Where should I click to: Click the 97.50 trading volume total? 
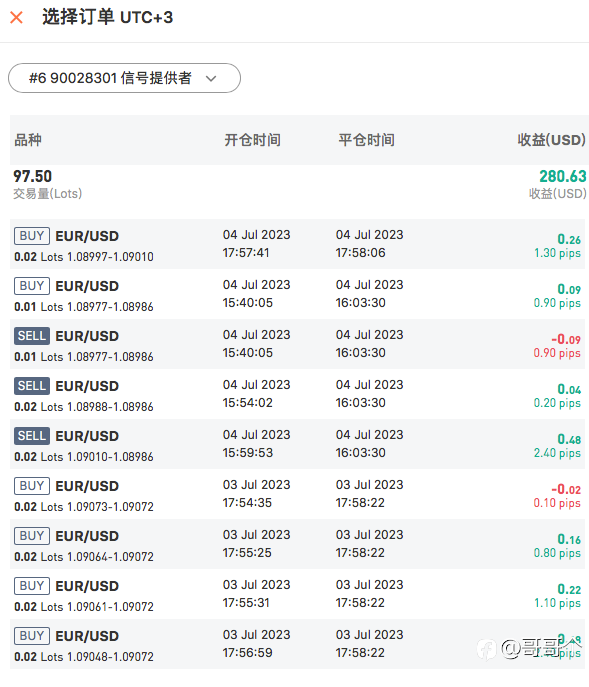pyautogui.click(x=32, y=176)
